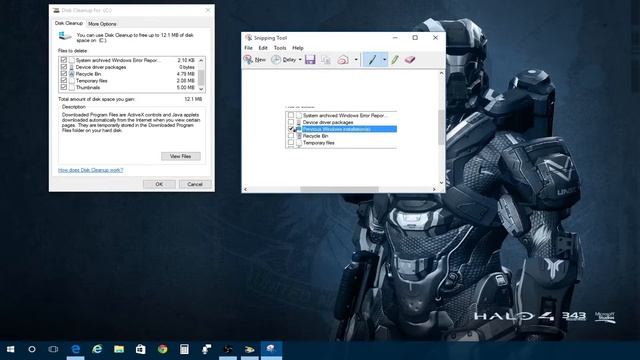Click scroll left arrow in Snipping Tool
This screenshot has width=640, height=360.
pos(245,189)
